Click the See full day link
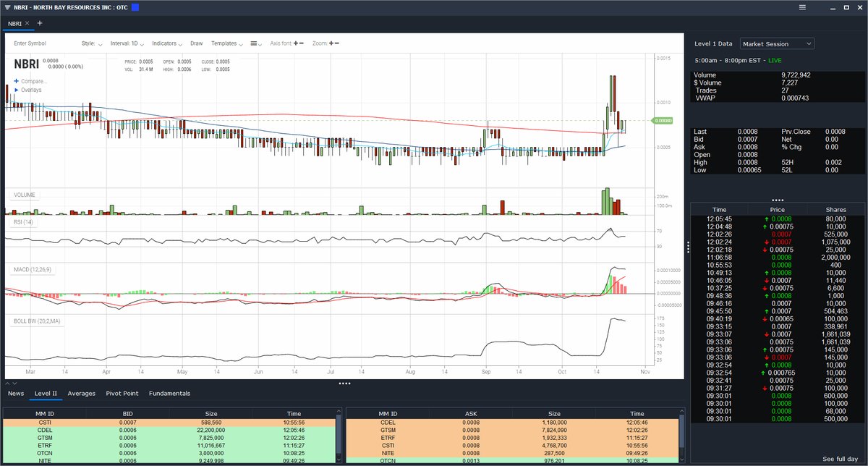The height and width of the screenshot is (466, 868). tap(841, 459)
